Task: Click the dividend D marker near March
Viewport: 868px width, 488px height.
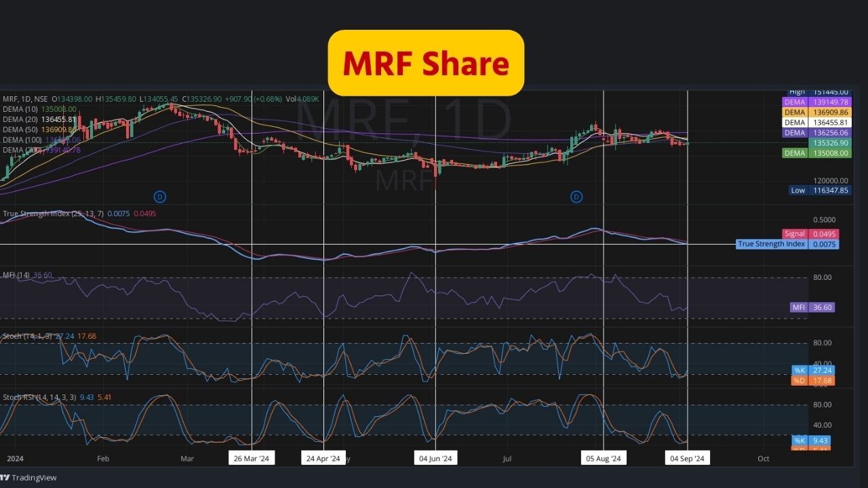Action: pos(160,197)
